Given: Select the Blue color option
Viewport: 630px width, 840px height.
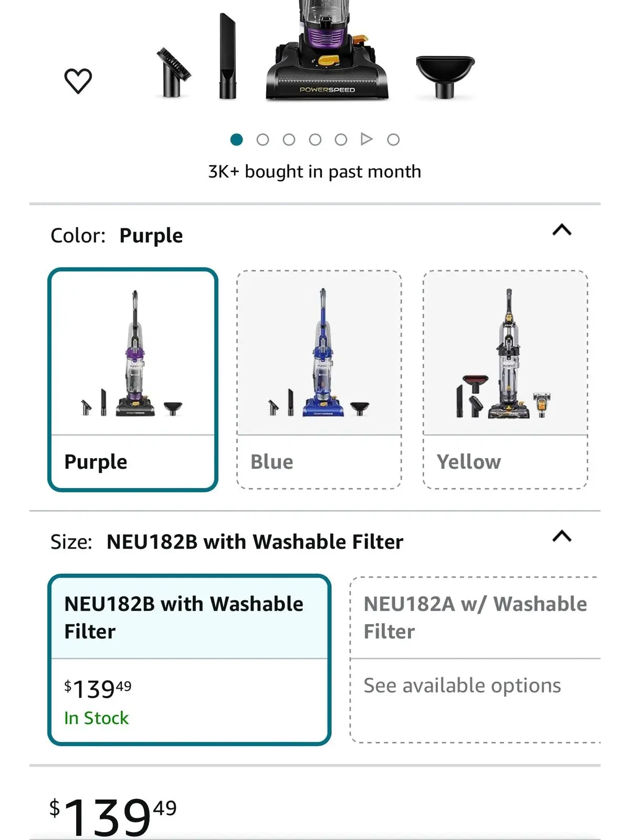Looking at the screenshot, I should coord(318,378).
